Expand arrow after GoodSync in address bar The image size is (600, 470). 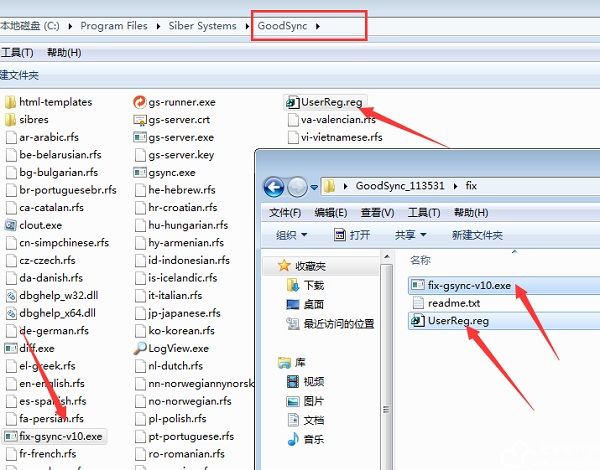[318, 26]
